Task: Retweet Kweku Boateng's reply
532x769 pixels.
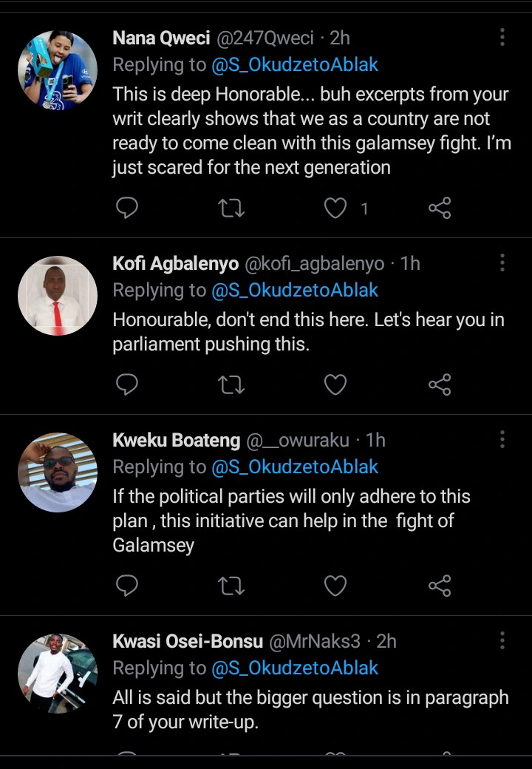Action: click(x=232, y=586)
